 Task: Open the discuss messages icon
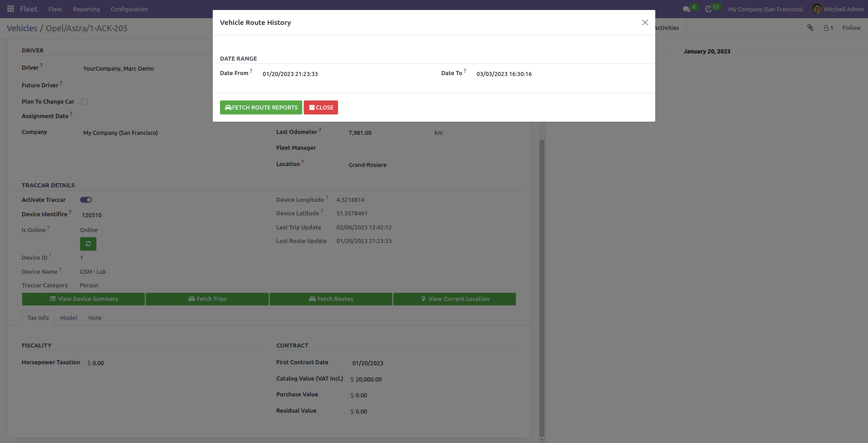pyautogui.click(x=687, y=9)
